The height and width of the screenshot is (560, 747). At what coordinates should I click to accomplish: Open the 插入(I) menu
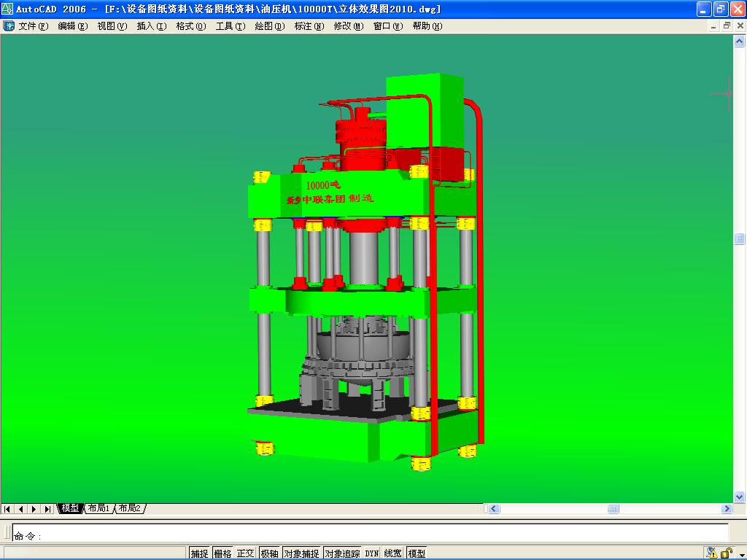(152, 26)
